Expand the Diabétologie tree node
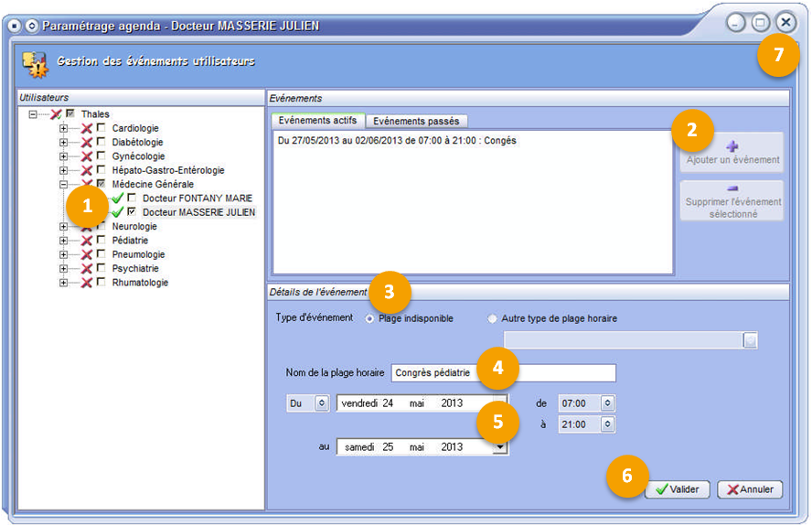812x526 pixels. coord(63,143)
